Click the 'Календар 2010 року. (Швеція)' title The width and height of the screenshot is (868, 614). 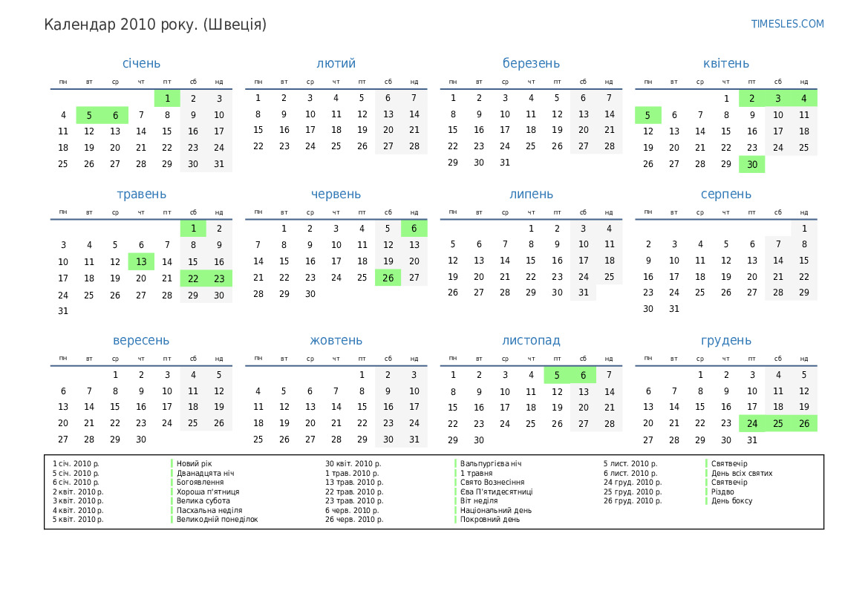[x=155, y=25]
